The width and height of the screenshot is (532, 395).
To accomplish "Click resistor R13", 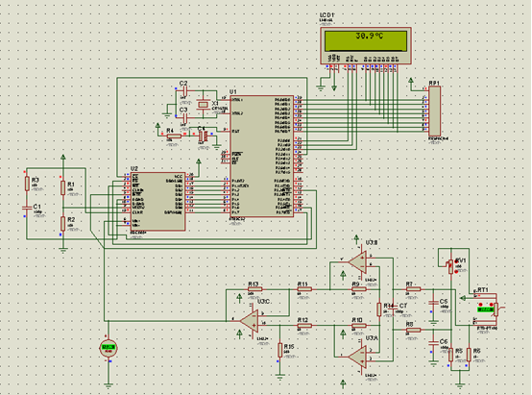I will tap(254, 289).
